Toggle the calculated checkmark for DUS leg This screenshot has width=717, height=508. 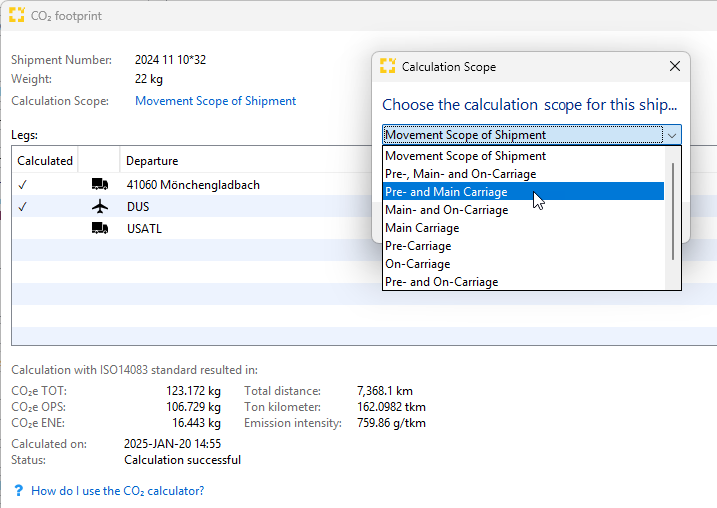[22, 207]
